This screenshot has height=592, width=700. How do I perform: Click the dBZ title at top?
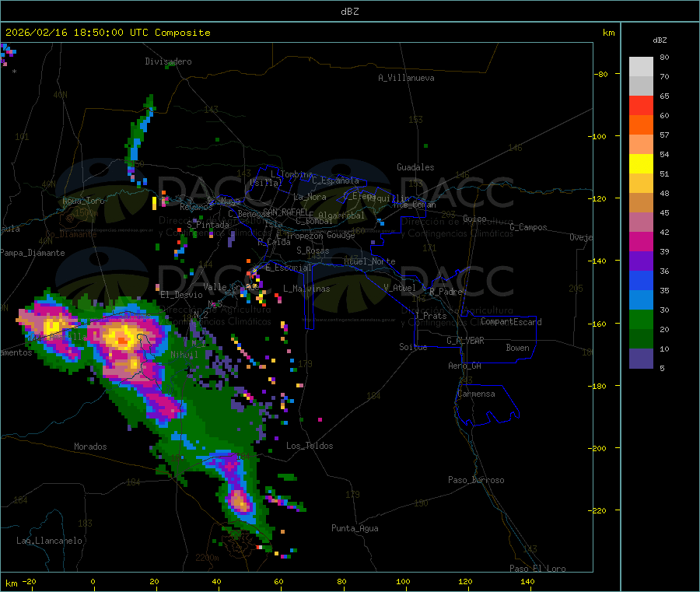[349, 12]
